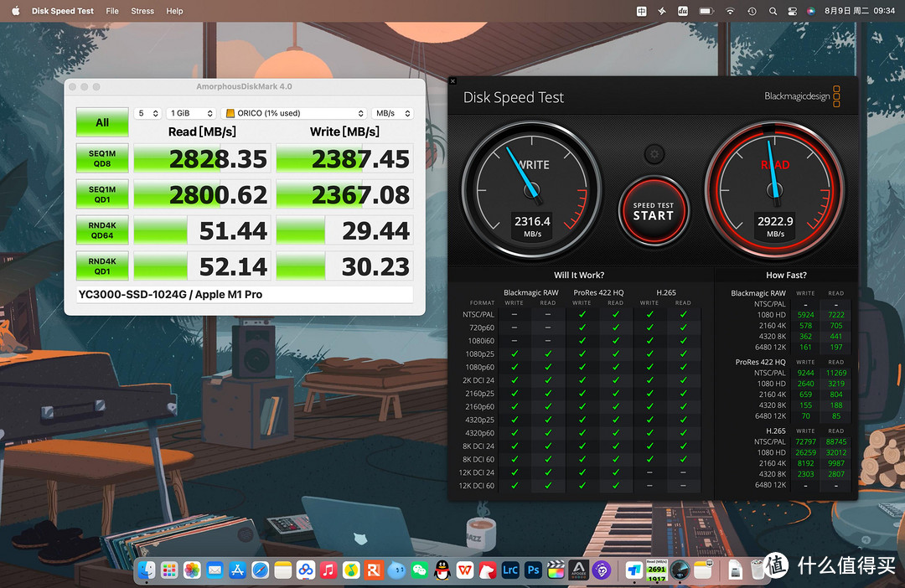Open Safari from the Dock
This screenshot has height=588, width=905.
[261, 570]
